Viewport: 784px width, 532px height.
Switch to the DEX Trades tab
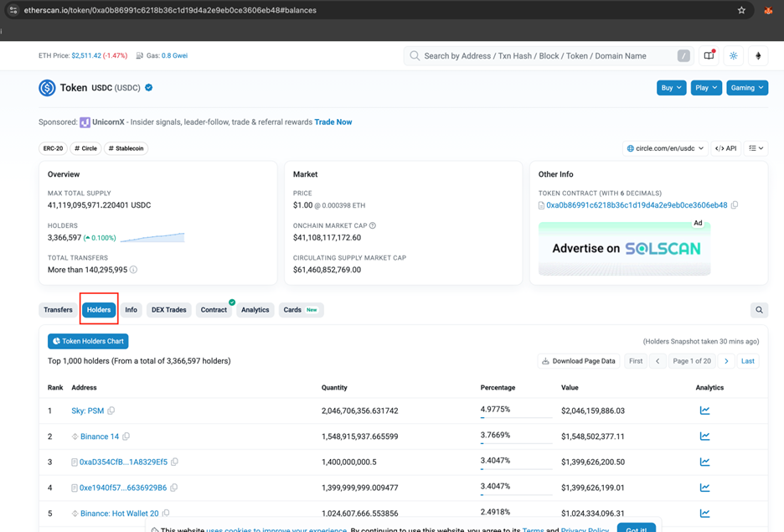(169, 310)
